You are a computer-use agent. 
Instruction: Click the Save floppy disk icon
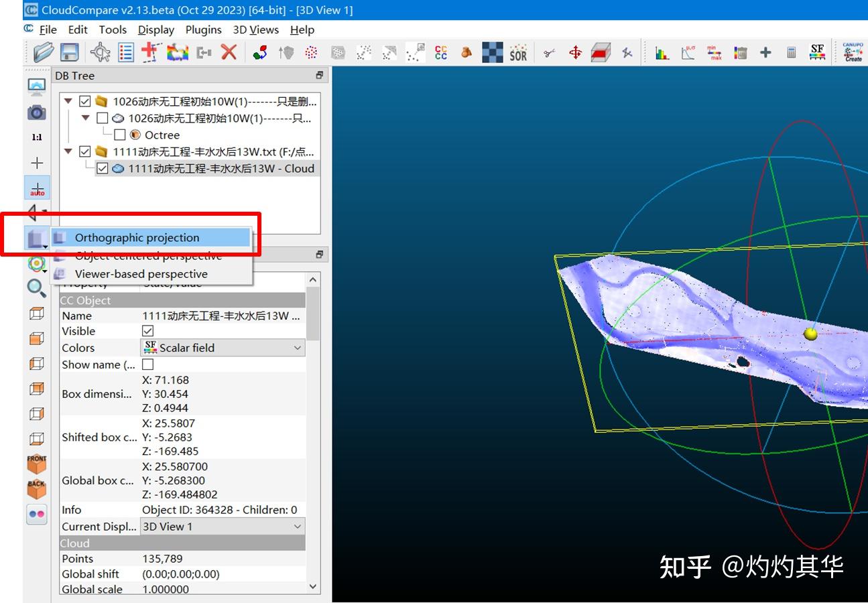tap(69, 52)
